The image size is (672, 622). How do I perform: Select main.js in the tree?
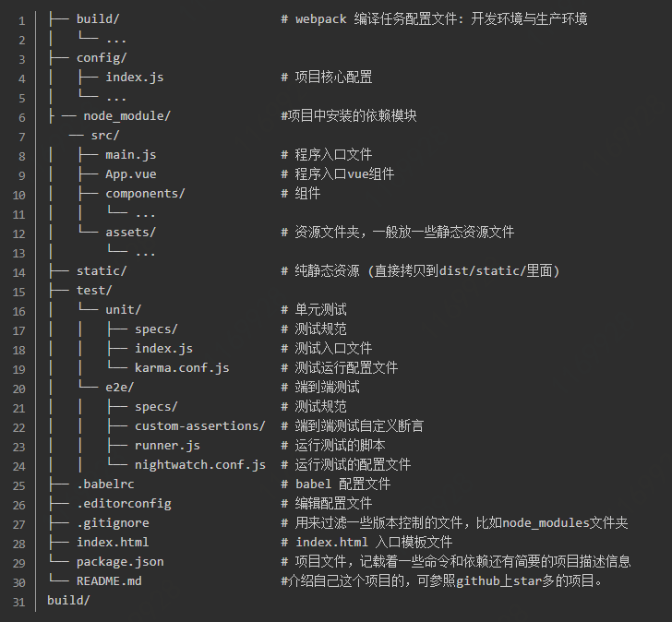(131, 155)
